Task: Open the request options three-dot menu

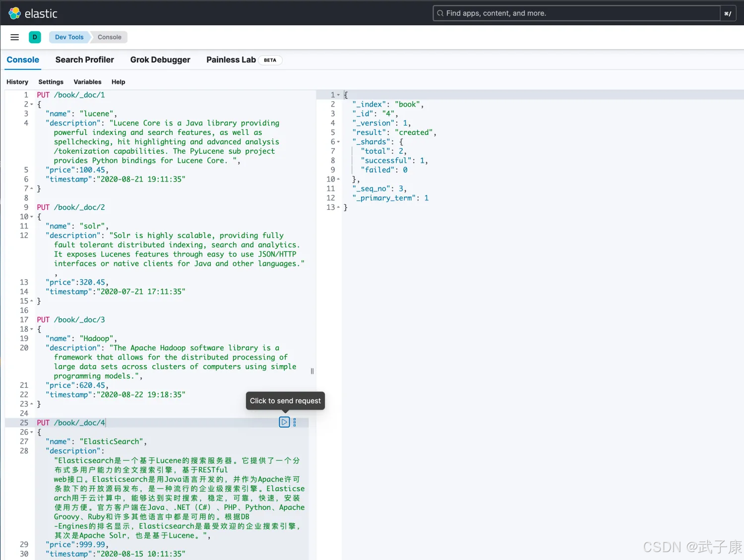Action: [x=295, y=422]
